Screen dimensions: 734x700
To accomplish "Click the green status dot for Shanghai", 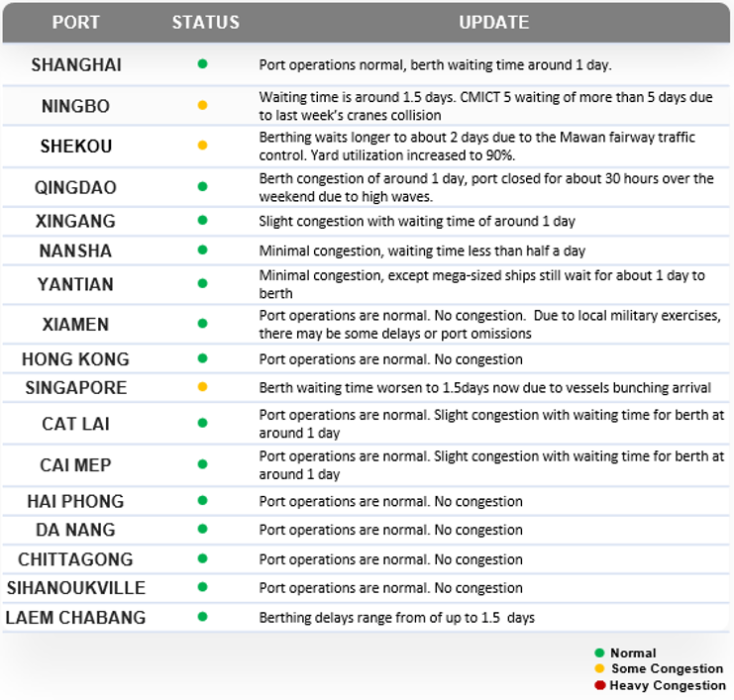I will click(202, 64).
